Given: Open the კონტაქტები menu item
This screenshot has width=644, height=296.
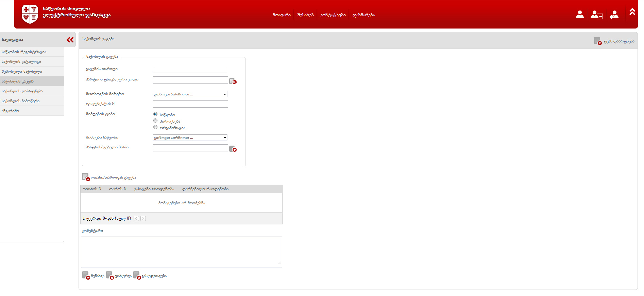Looking at the screenshot, I should [333, 15].
